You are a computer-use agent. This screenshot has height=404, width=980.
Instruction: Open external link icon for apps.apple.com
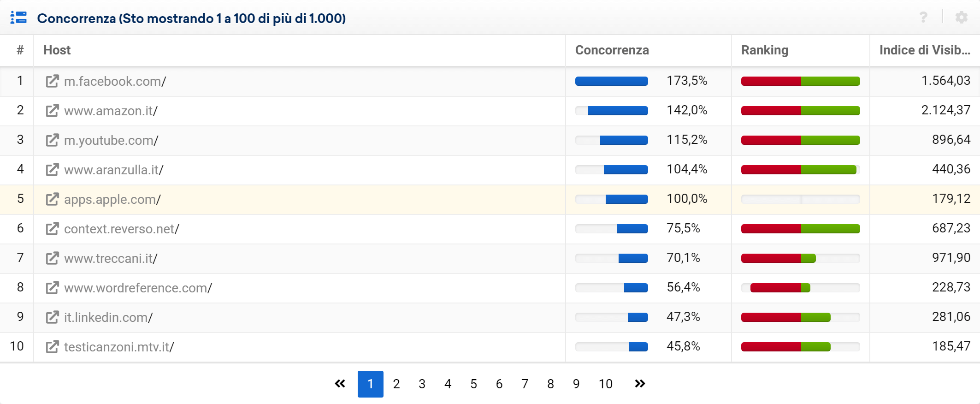pyautogui.click(x=52, y=199)
